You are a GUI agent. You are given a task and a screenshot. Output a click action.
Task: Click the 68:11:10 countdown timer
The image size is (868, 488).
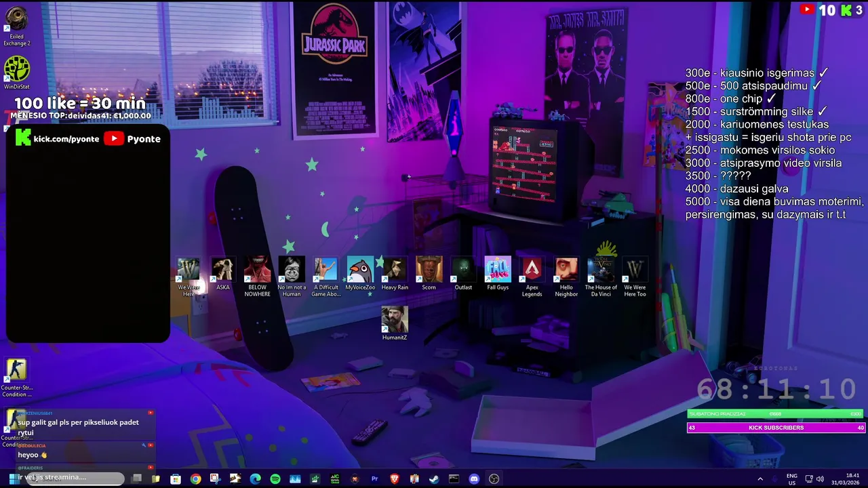click(776, 389)
